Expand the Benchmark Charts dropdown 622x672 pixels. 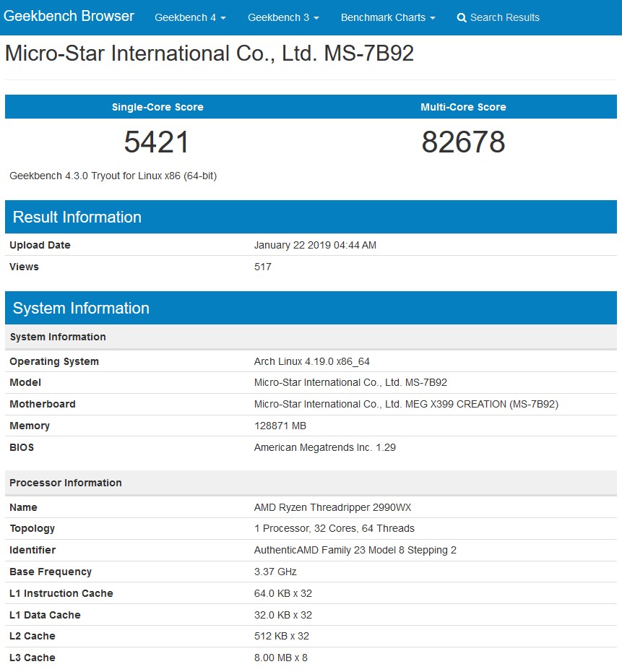coord(388,17)
